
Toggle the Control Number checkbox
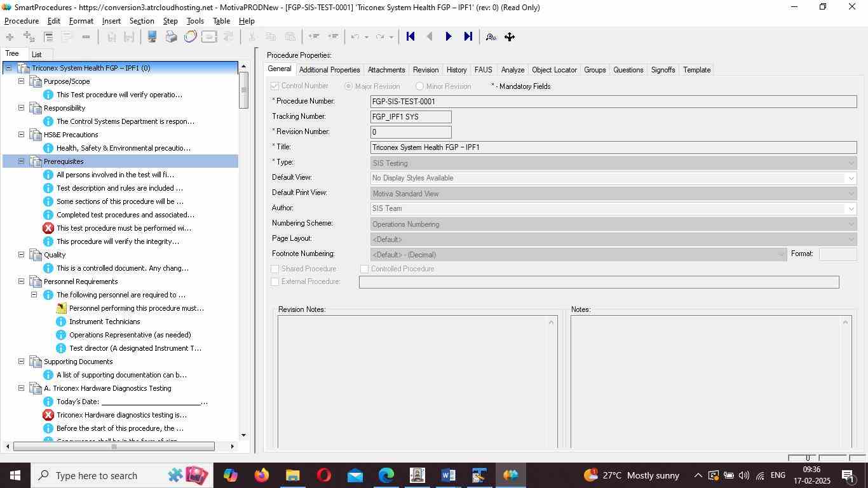pos(275,86)
